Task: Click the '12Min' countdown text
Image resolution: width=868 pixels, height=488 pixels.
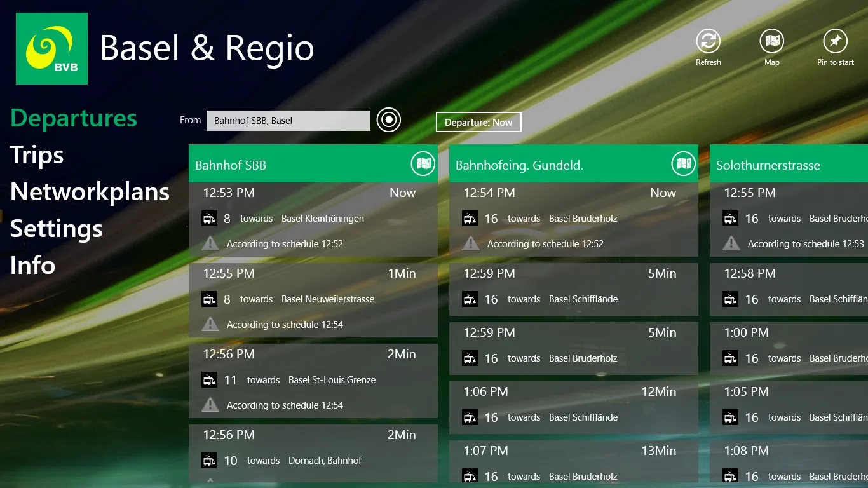Action: point(659,391)
